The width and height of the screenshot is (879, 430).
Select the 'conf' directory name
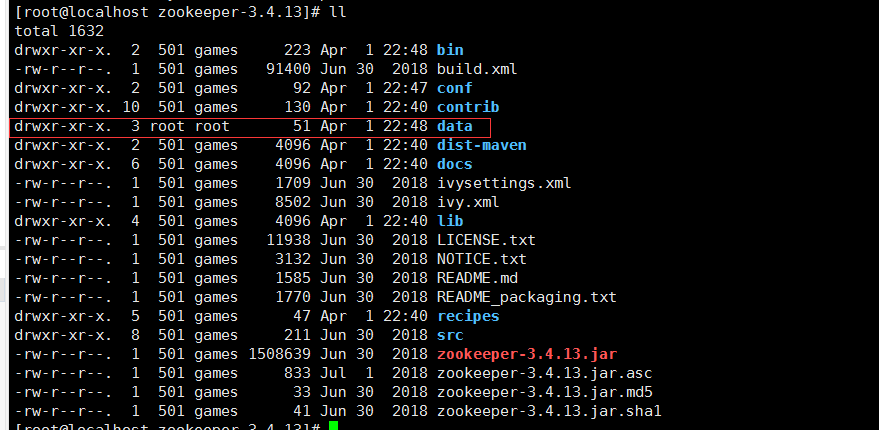455,88
